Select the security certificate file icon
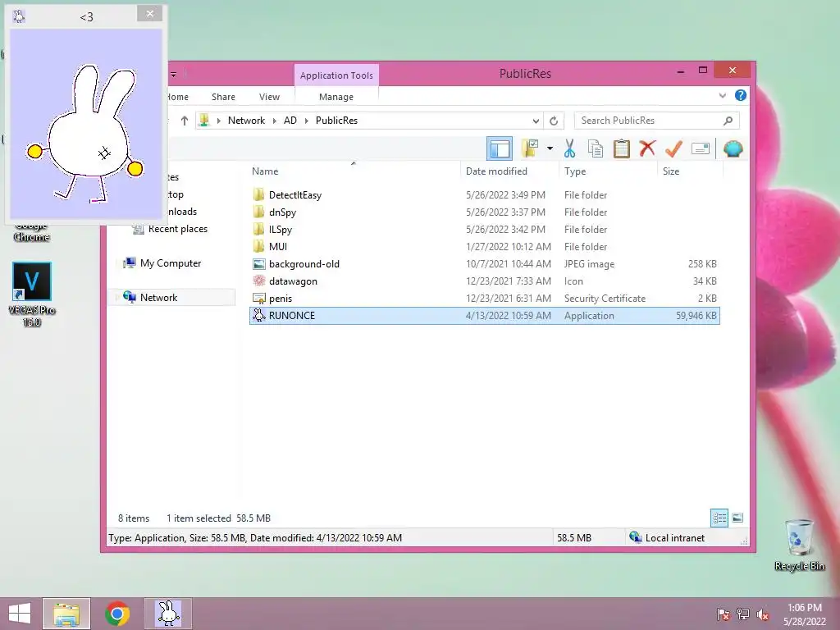Viewport: 840px width, 630px height. tap(258, 299)
